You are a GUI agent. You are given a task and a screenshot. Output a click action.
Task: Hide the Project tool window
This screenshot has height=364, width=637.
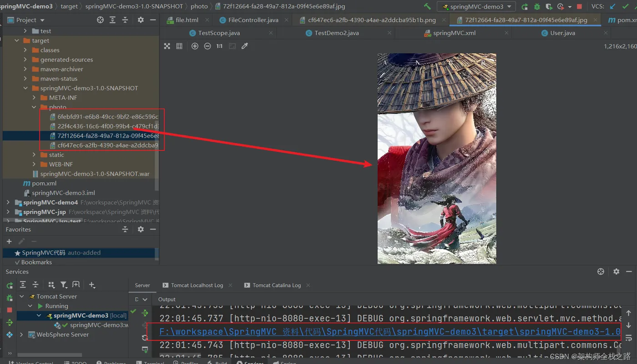[153, 20]
